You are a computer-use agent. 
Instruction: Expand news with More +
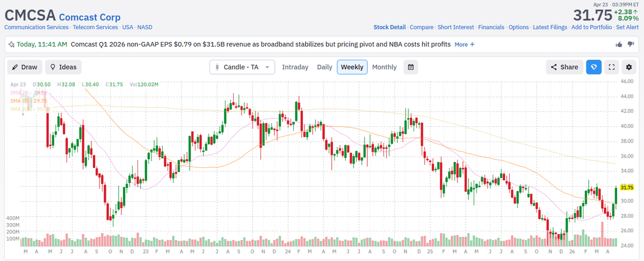tap(465, 45)
